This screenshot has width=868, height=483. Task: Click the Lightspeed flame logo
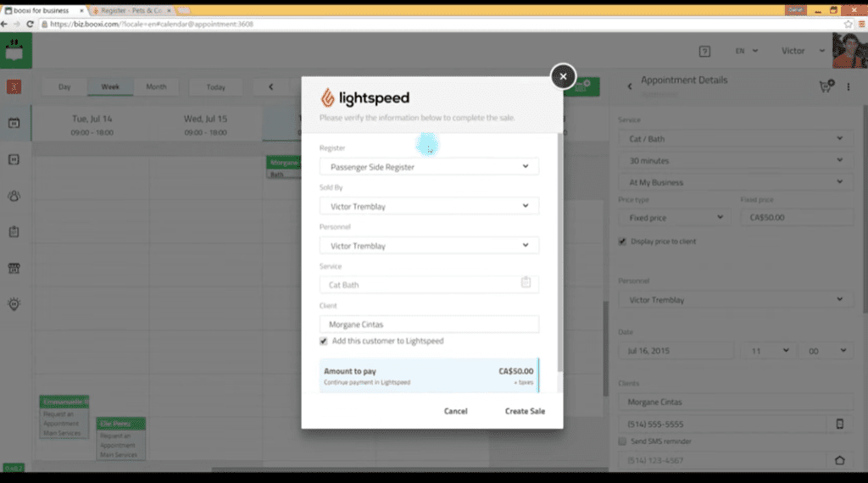click(327, 98)
